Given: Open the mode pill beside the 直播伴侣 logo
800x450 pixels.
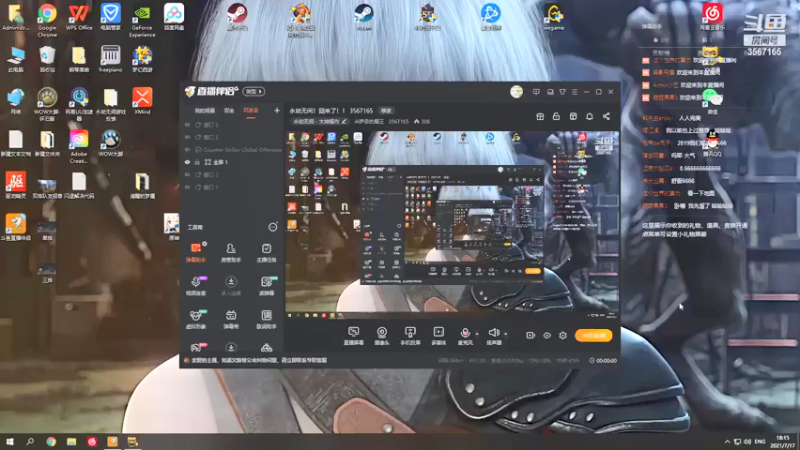Looking at the screenshot, I should click(254, 91).
